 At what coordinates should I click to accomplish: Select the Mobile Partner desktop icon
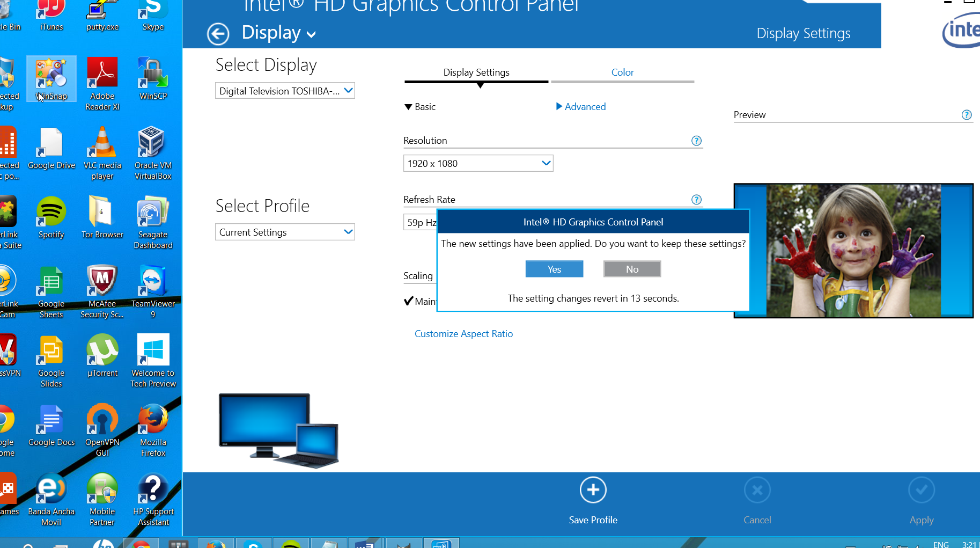click(x=102, y=499)
